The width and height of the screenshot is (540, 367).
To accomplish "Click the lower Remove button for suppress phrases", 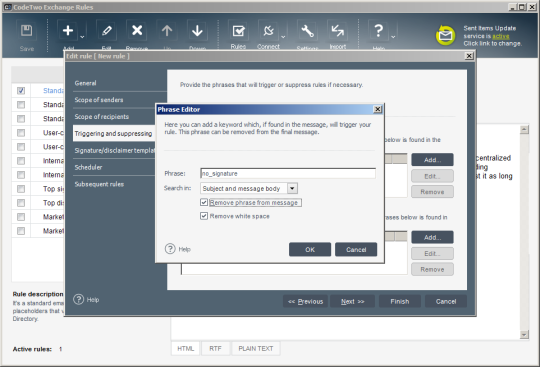I will point(432,269).
